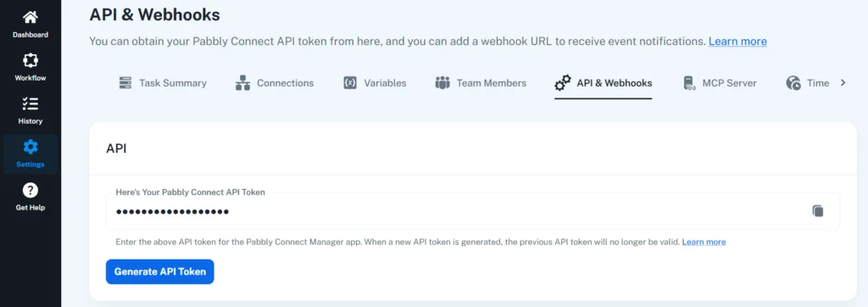This screenshot has width=868, height=307.
Task: Click the Workflow sidebar label
Action: 31,78
